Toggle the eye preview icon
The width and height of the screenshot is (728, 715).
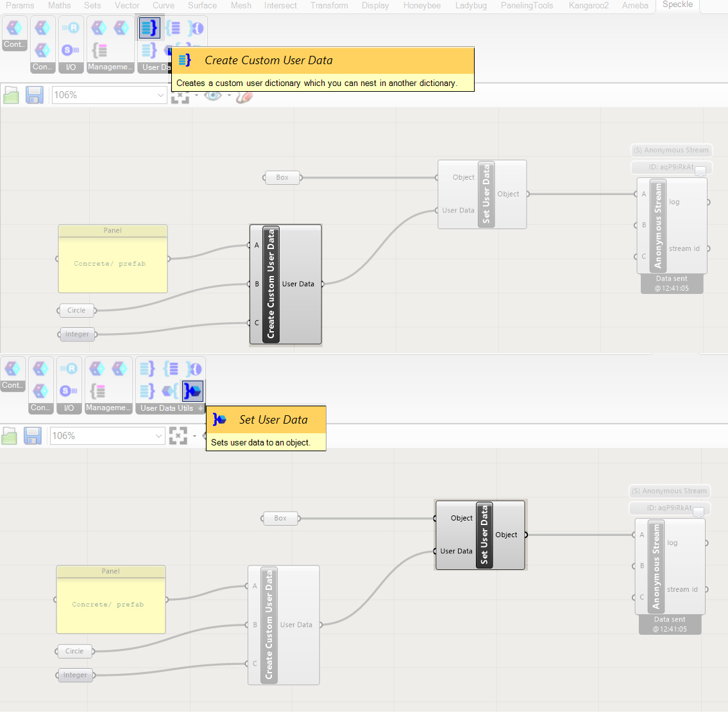click(214, 95)
